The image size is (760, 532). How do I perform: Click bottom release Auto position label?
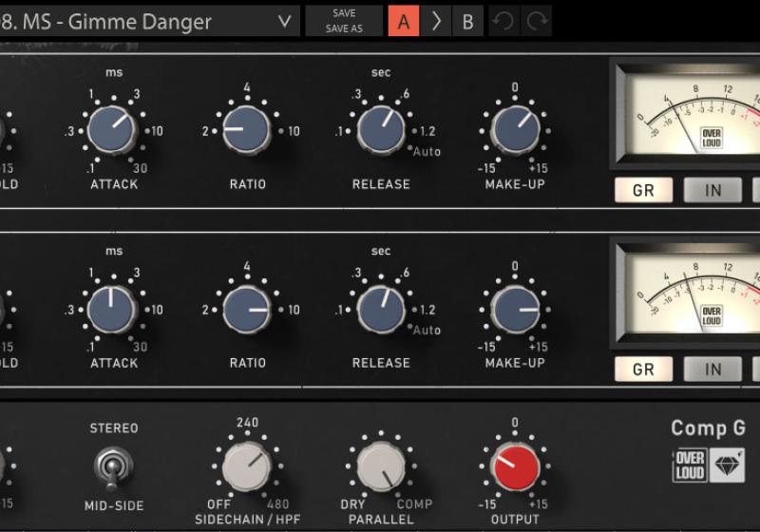pos(427,331)
